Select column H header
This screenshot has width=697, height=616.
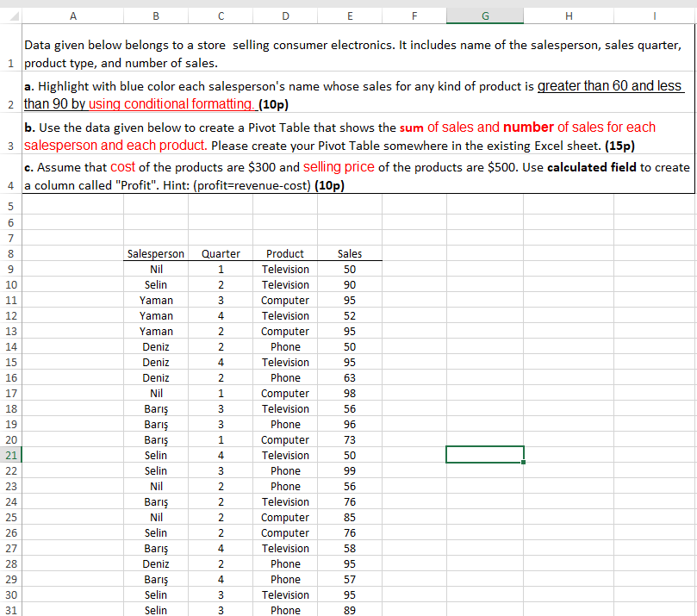pyautogui.click(x=569, y=15)
